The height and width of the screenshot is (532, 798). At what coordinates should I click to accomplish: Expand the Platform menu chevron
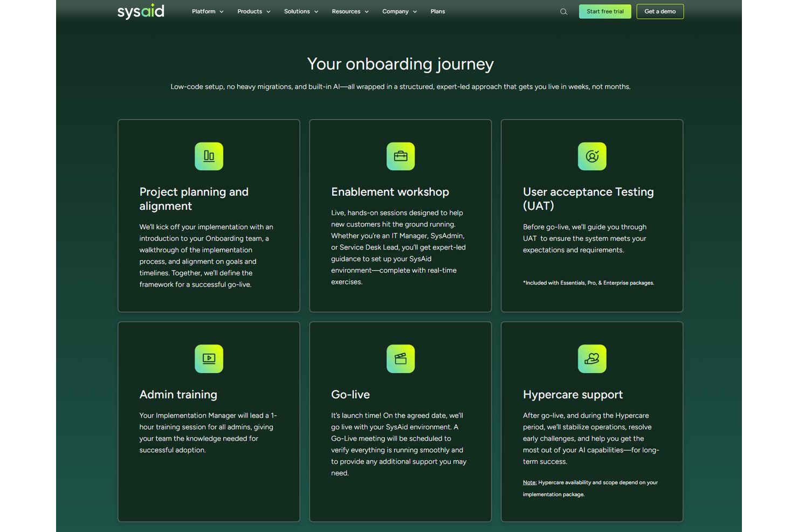[x=222, y=12]
